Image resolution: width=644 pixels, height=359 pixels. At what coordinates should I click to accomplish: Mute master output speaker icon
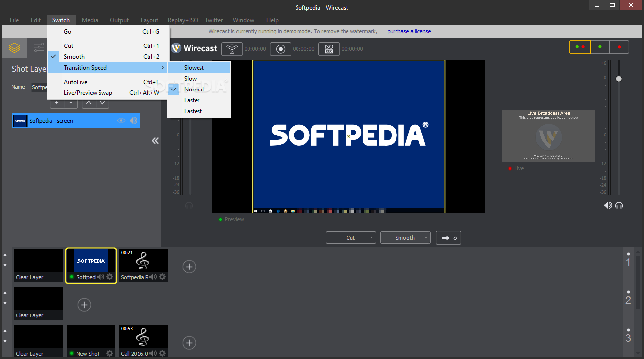608,205
